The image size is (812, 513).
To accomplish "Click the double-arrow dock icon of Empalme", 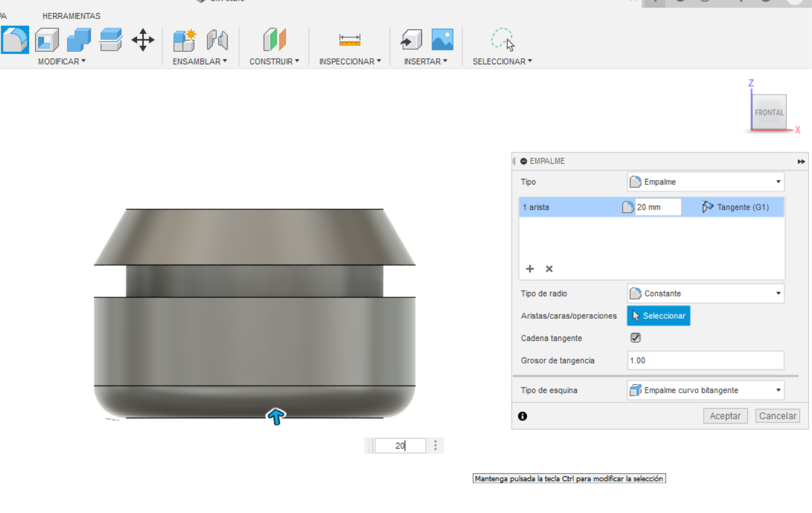I will pos(801,161).
